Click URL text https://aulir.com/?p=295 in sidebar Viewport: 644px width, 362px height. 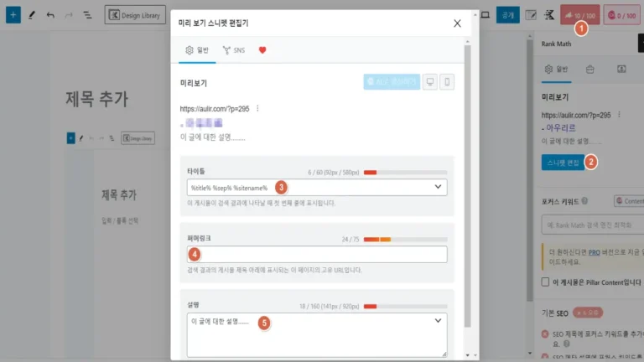tap(576, 115)
